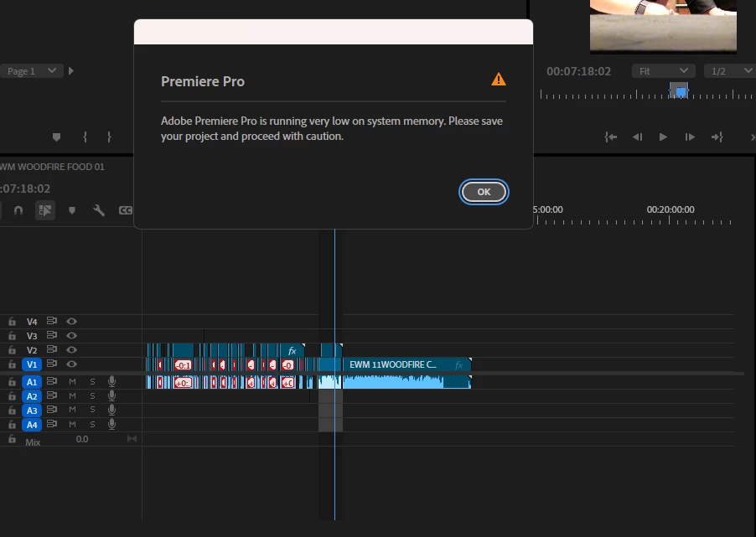This screenshot has width=756, height=537.
Task: Click the WM WOODFIRE FOOD 01 sequence tab
Action: coord(52,167)
